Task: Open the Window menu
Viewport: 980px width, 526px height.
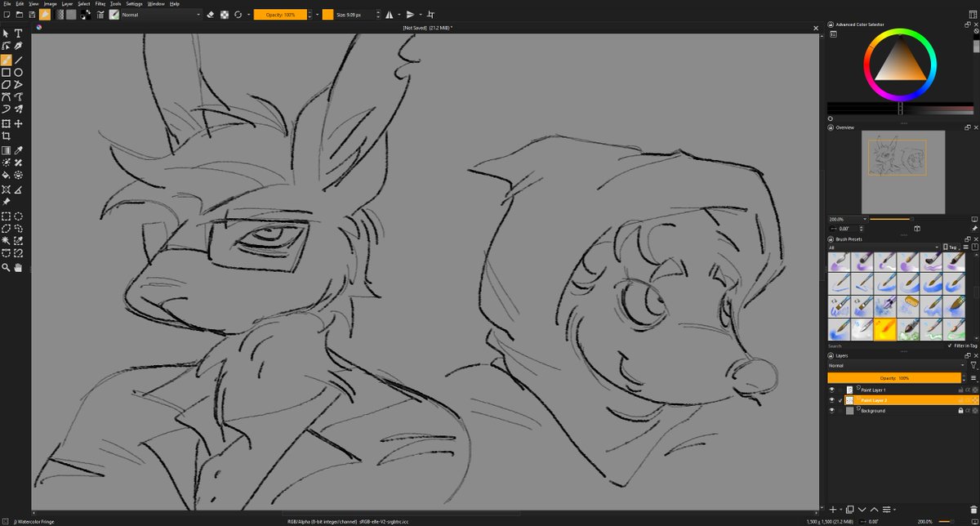Action: [156, 3]
